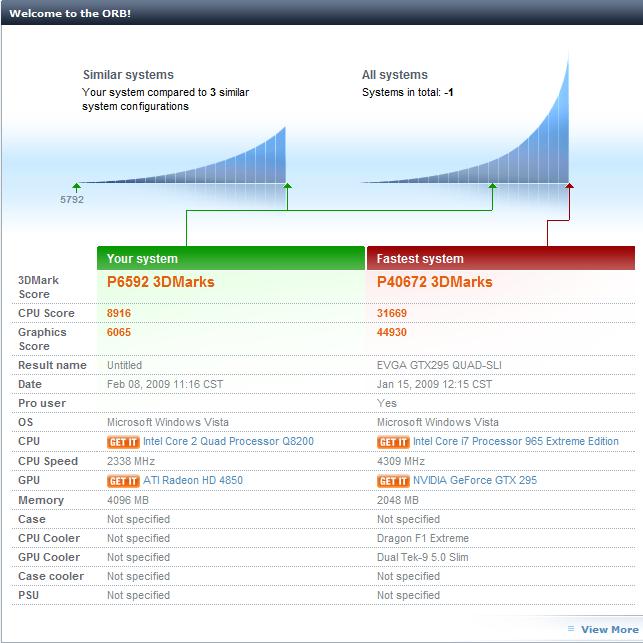Select the Fastest system red header
This screenshot has width=643, height=643.
pos(501,258)
